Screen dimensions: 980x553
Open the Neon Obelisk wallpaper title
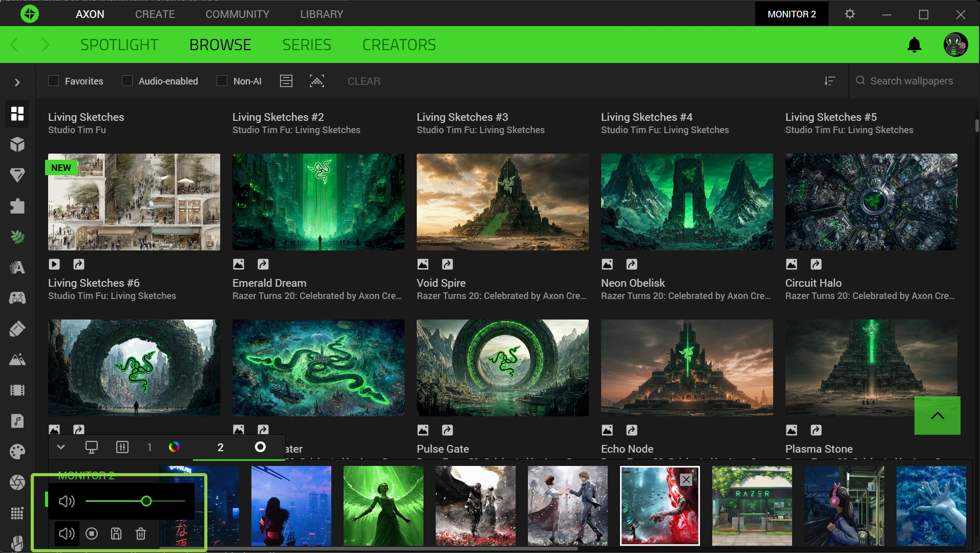point(633,283)
